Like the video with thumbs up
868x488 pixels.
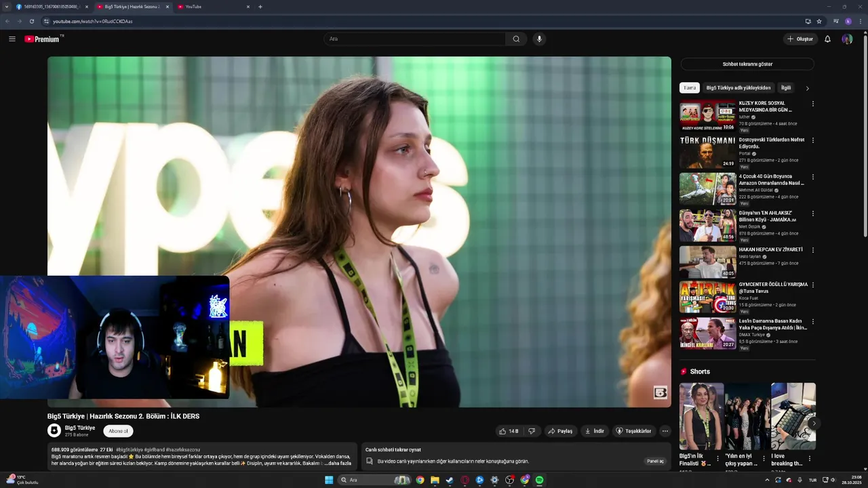[509, 431]
